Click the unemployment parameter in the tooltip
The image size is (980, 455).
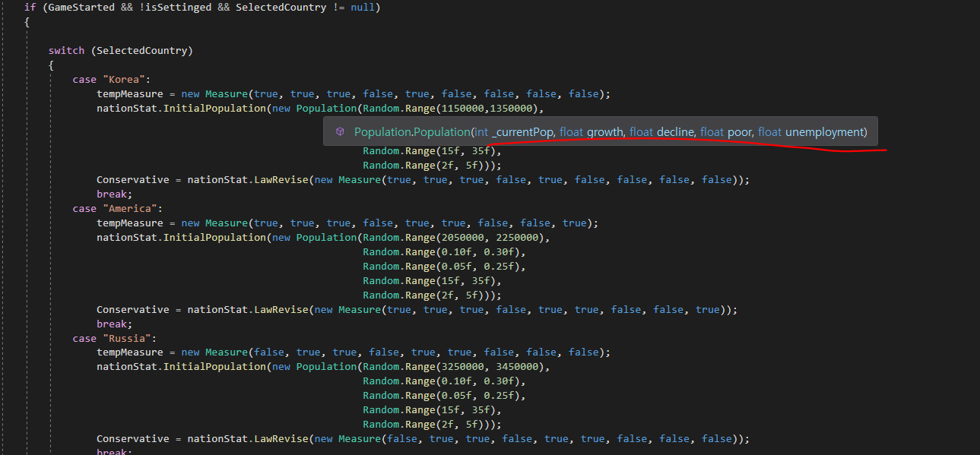pos(826,132)
